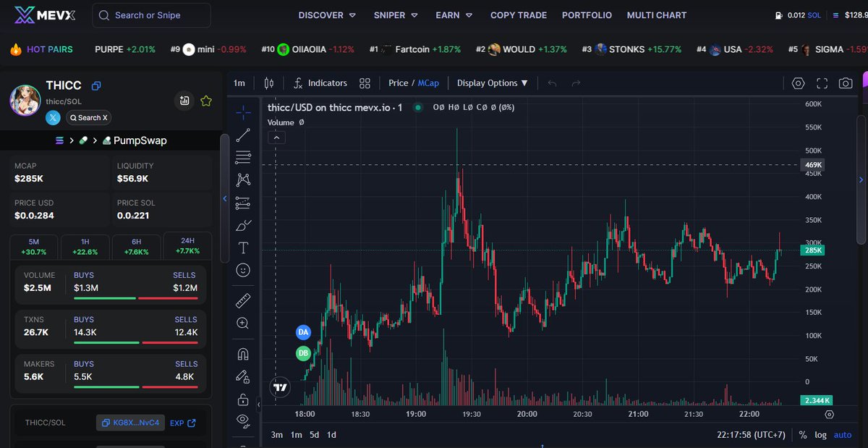Image resolution: width=868 pixels, height=448 pixels.
Task: Go to PORTFOLIO page
Action: coord(587,15)
